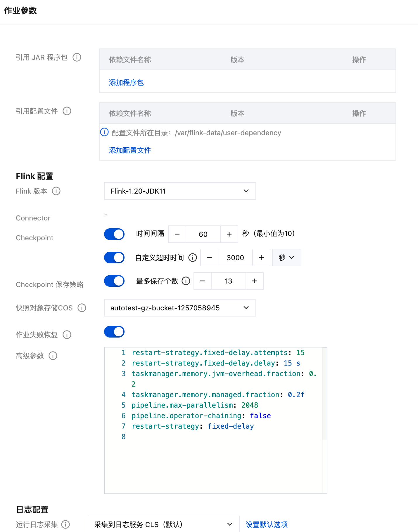Click the 添加程序包 link
The width and height of the screenshot is (418, 532).
click(126, 83)
